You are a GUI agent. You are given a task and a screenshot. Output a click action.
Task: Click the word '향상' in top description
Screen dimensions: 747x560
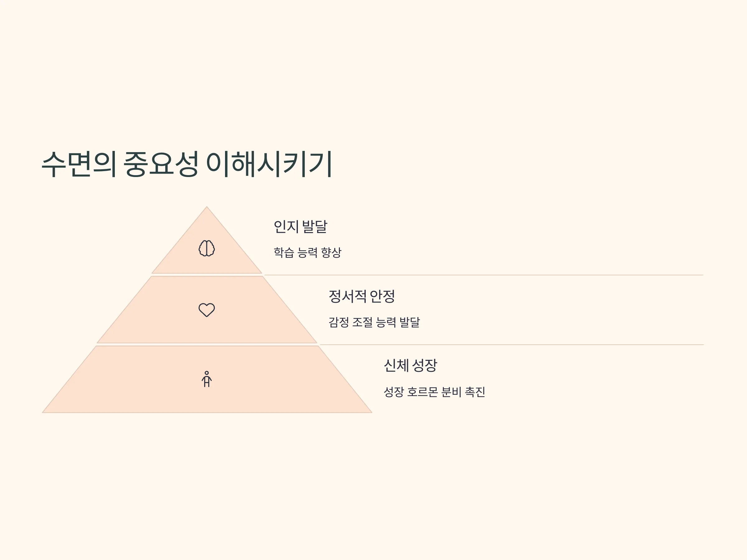(331, 252)
